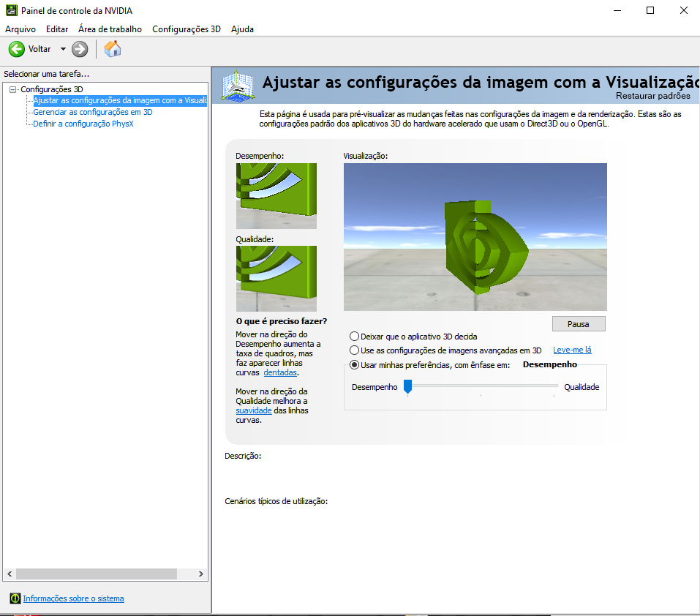Click Restaurar padrões
This screenshot has width=700, height=616.
click(652, 96)
